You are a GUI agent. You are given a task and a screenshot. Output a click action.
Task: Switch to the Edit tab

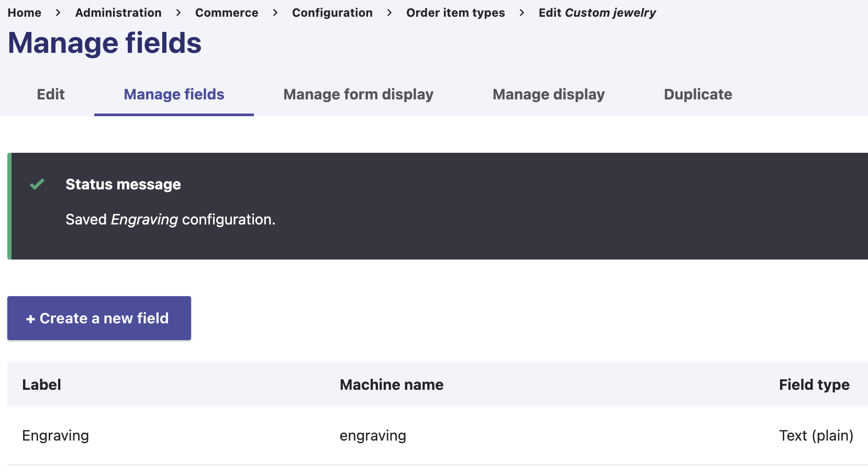point(51,94)
